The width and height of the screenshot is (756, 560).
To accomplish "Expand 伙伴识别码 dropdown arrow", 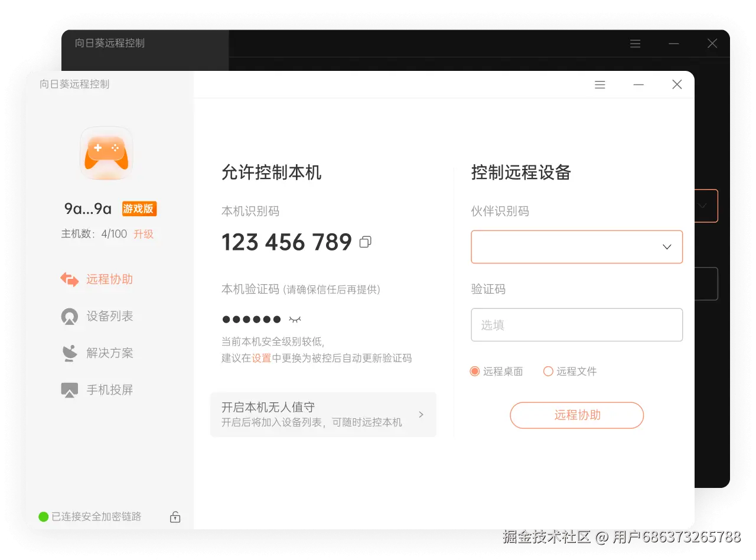I will click(x=667, y=247).
